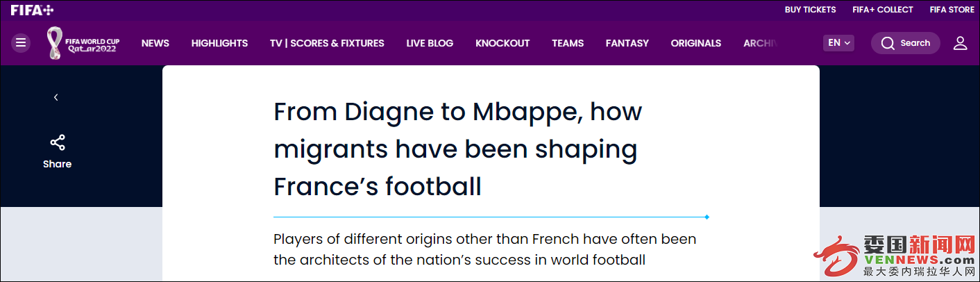Open ORIGINALS in navigation
The height and width of the screenshot is (282, 980).
[x=695, y=43]
